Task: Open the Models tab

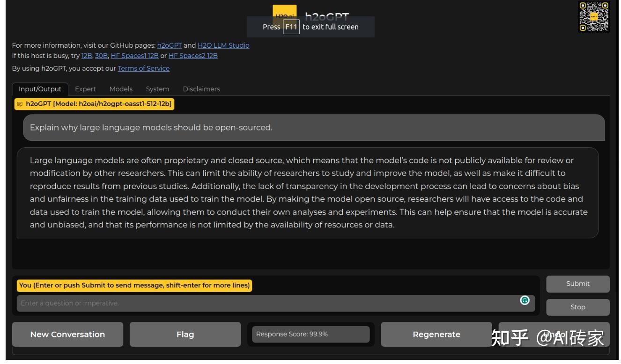Action: (121, 89)
